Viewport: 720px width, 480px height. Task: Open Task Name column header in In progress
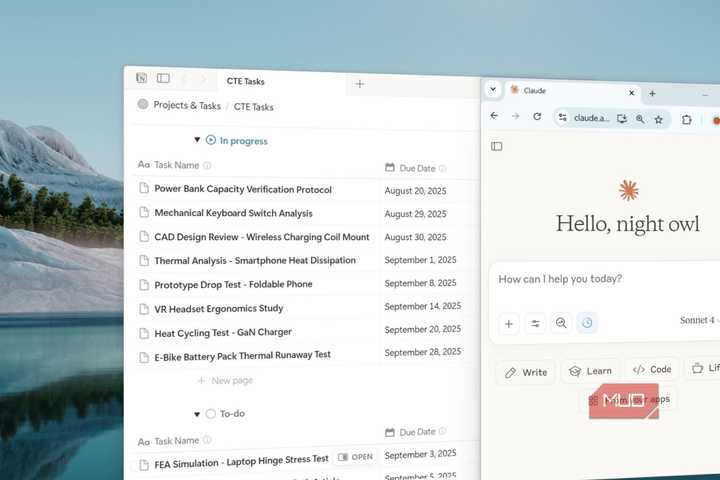click(x=176, y=165)
